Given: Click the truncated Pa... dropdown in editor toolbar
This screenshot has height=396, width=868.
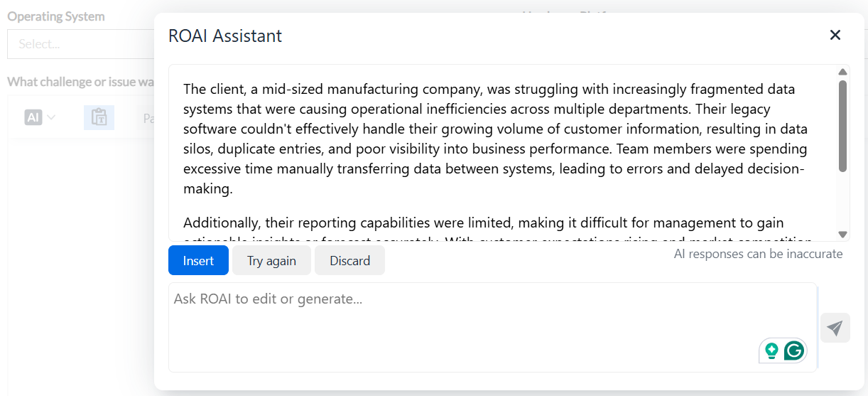Looking at the screenshot, I should 148,119.
